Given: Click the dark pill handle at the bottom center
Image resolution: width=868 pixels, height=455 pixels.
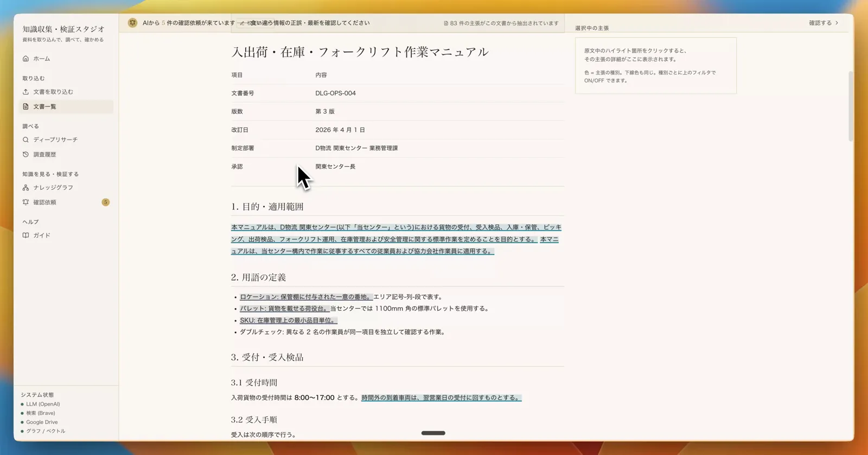Looking at the screenshot, I should pos(433,433).
